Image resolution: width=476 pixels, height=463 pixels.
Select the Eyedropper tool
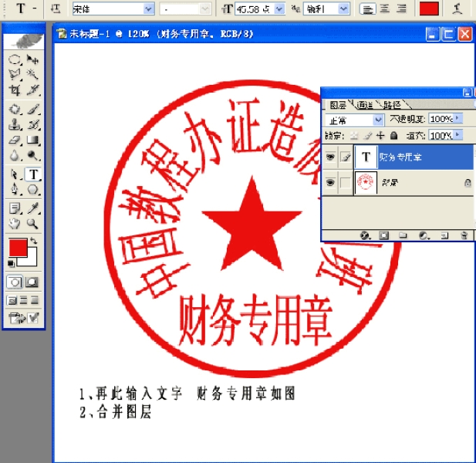32,208
